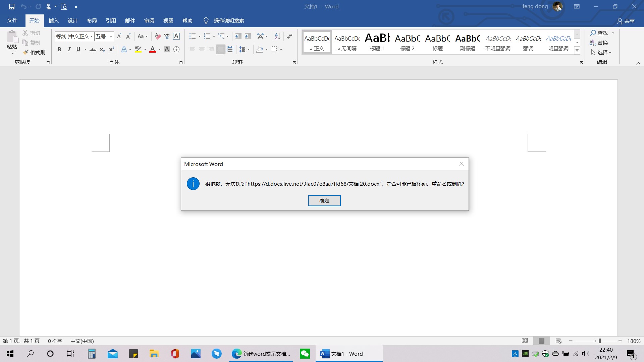Image resolution: width=644 pixels, height=362 pixels.
Task: Open the borders dropdown arrow
Action: point(281,50)
